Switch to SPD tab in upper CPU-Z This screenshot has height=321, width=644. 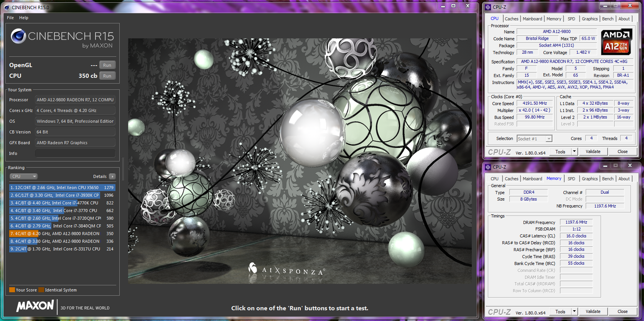(572, 19)
